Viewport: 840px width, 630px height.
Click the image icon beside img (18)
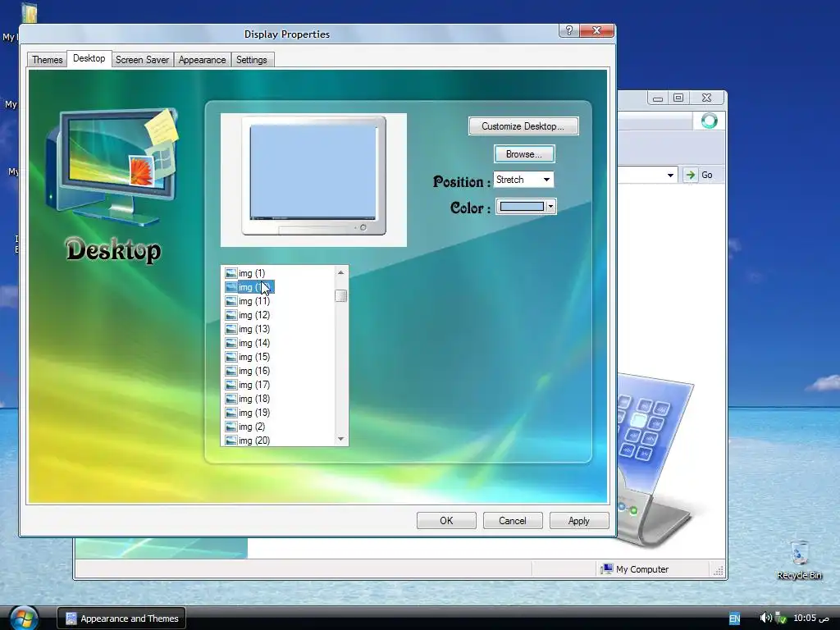point(231,399)
